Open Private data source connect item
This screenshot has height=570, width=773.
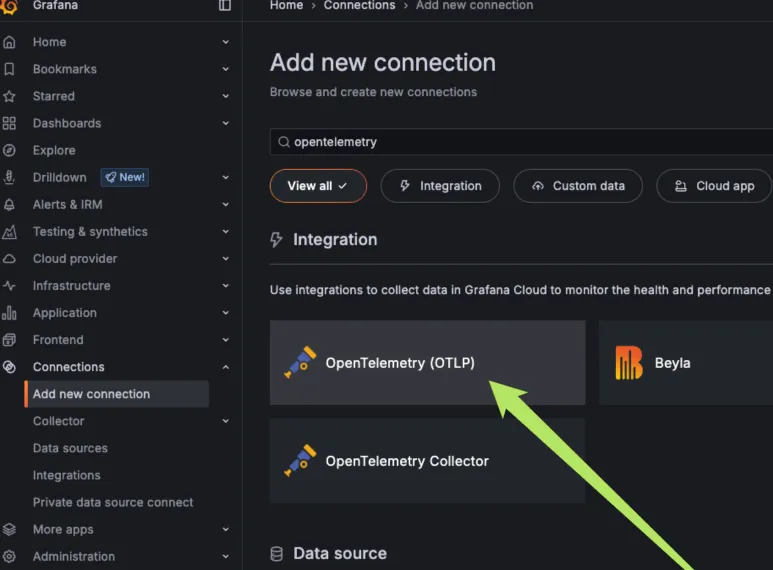coord(113,502)
